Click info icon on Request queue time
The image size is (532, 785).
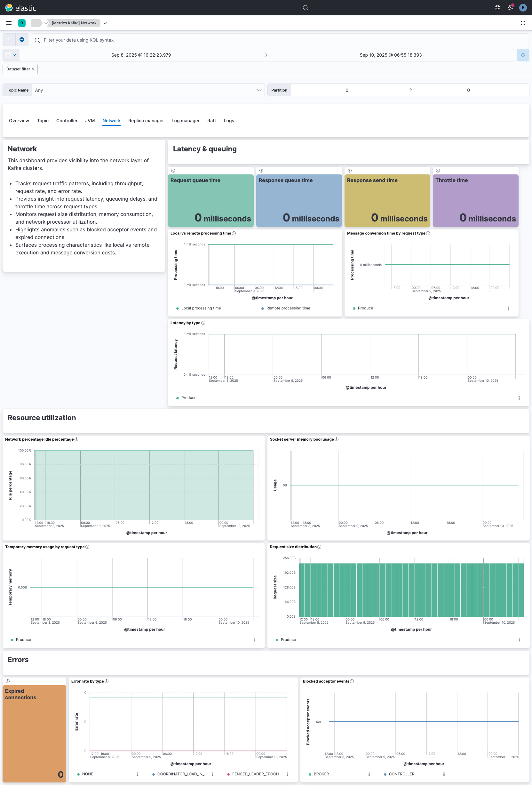(x=173, y=171)
